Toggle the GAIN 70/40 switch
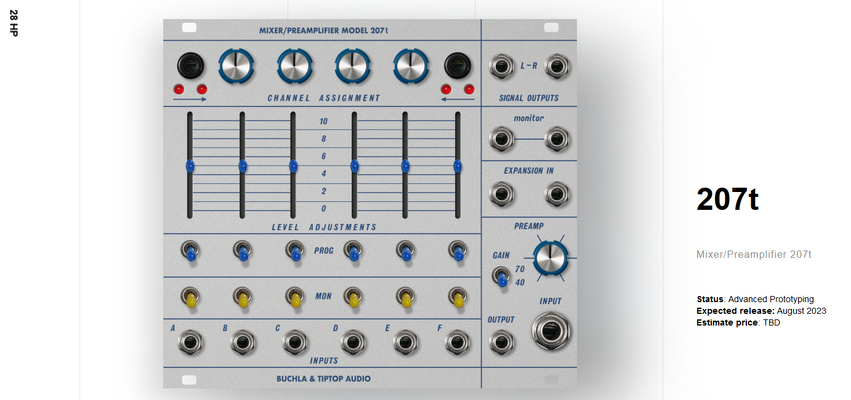The image size is (851, 400). [x=501, y=277]
